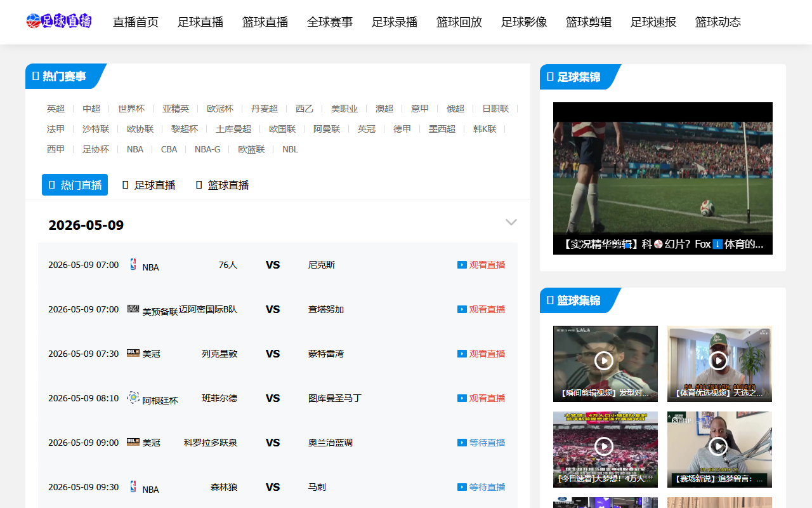Image resolution: width=812 pixels, height=508 pixels.
Task: Click 观看直播 for 蒙特雷湾 match
Action: [487, 354]
